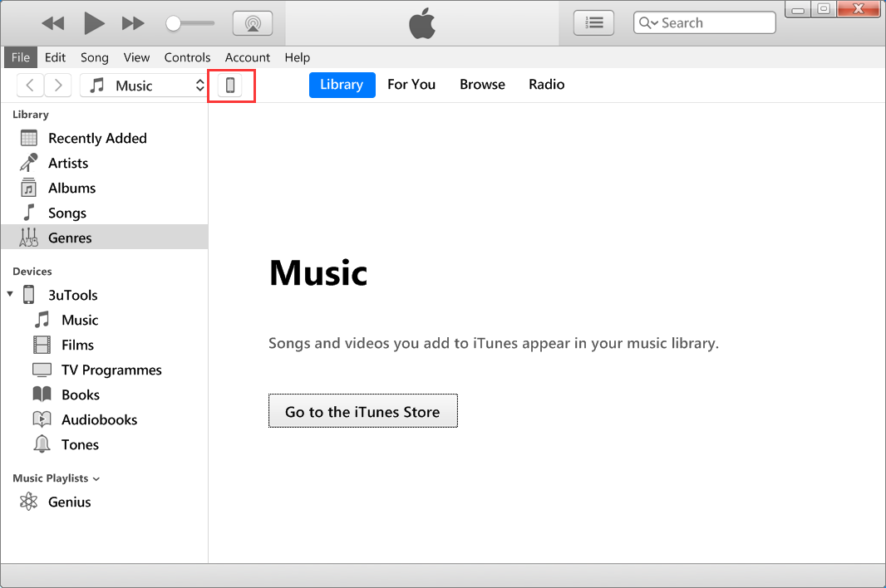Select Albums in the sidebar
886x588 pixels.
pyautogui.click(x=105, y=188)
